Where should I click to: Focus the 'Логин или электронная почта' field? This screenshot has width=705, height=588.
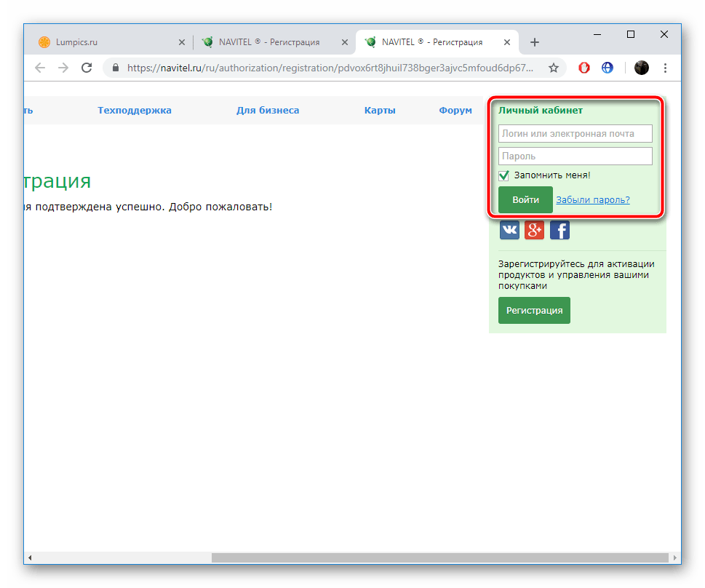(575, 134)
